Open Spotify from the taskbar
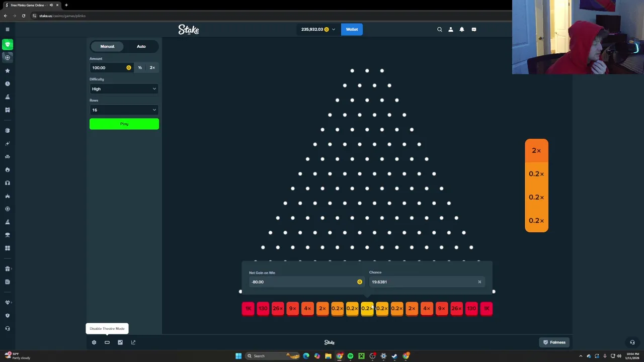 pyautogui.click(x=350, y=356)
